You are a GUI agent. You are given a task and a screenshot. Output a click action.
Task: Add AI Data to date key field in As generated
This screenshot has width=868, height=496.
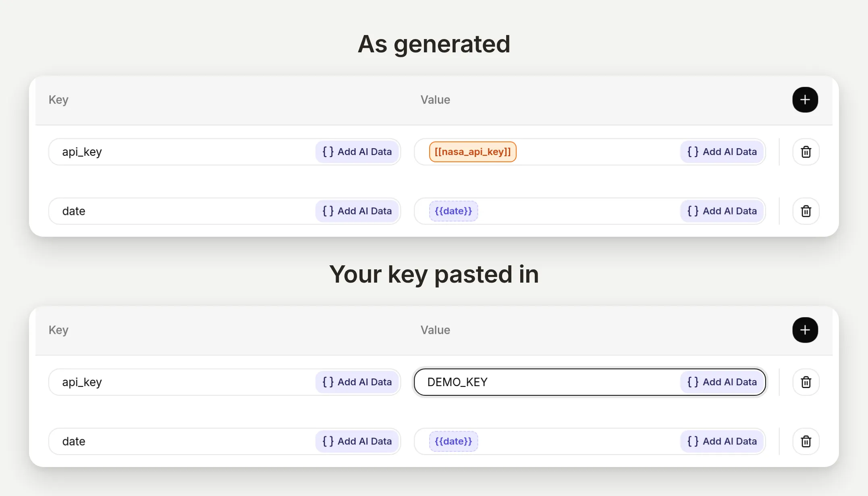(357, 211)
